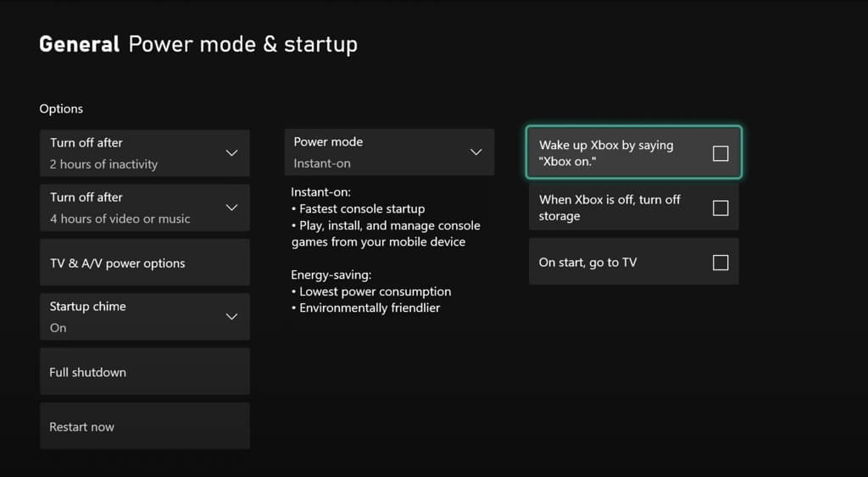Click the Startup chime chevron arrow
This screenshot has height=477, width=868.
click(x=231, y=317)
